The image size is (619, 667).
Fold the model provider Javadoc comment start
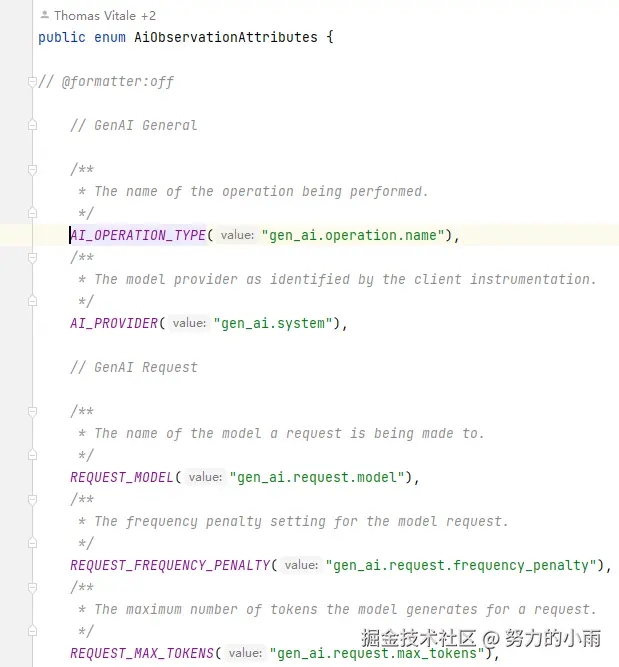click(x=32, y=257)
